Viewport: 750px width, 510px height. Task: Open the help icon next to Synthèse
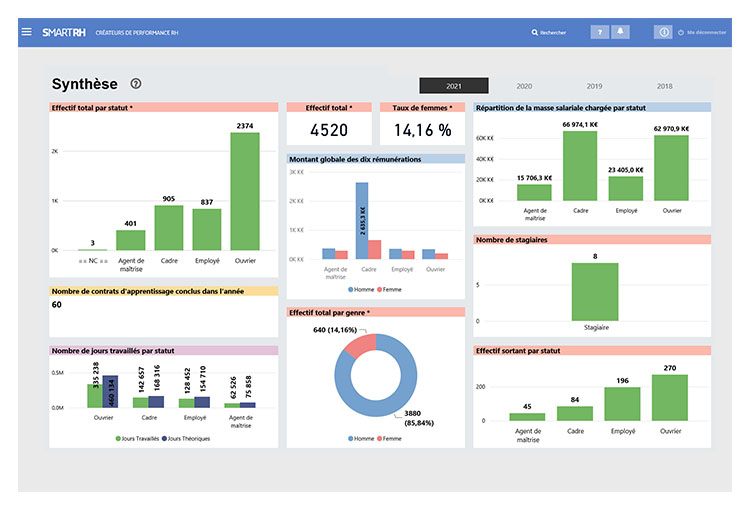pos(136,84)
